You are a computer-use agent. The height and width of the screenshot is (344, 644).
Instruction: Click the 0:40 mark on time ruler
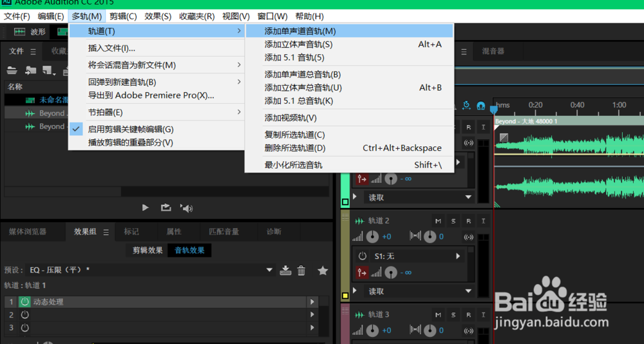point(577,105)
